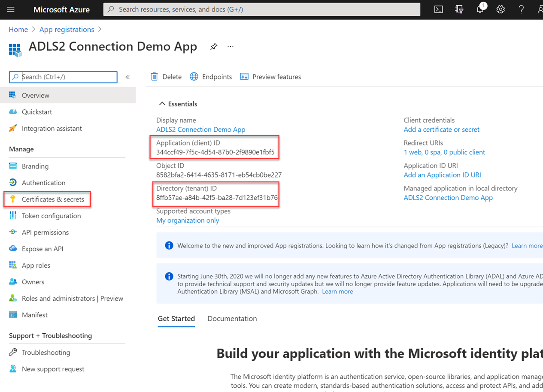Click the Microsoft Azure logo text
Viewport: 543px width, 392px height.
point(62,9)
